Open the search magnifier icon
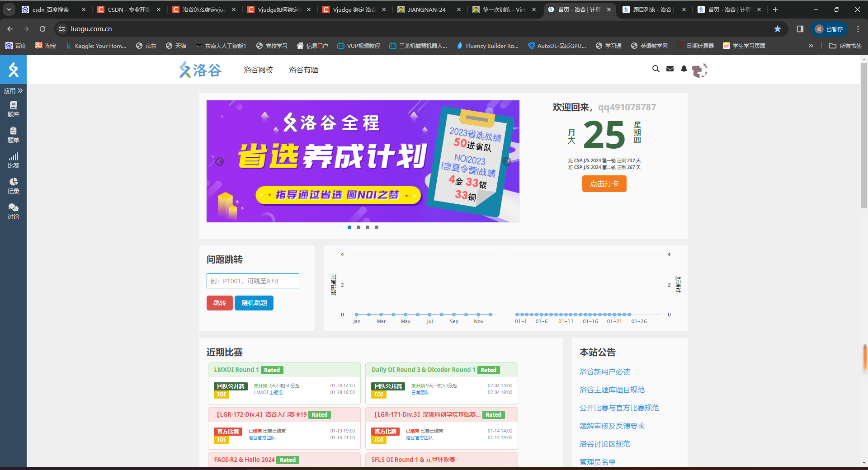 tap(656, 69)
